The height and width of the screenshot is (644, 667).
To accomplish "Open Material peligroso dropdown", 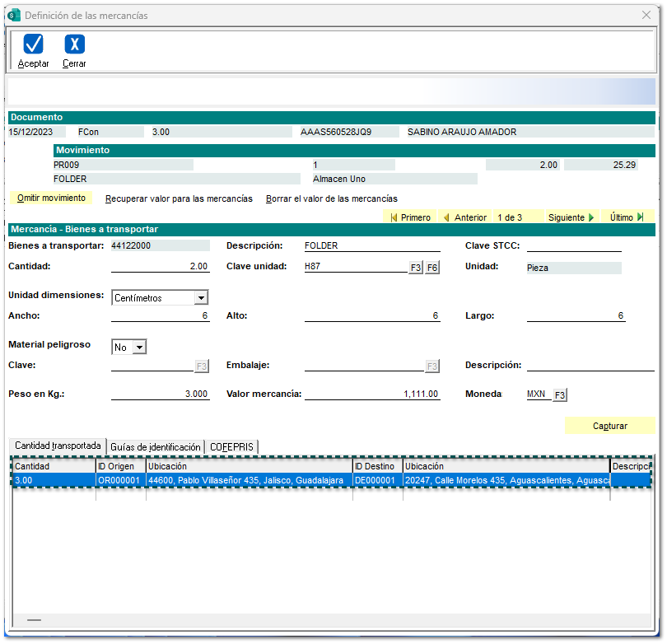I will point(138,348).
